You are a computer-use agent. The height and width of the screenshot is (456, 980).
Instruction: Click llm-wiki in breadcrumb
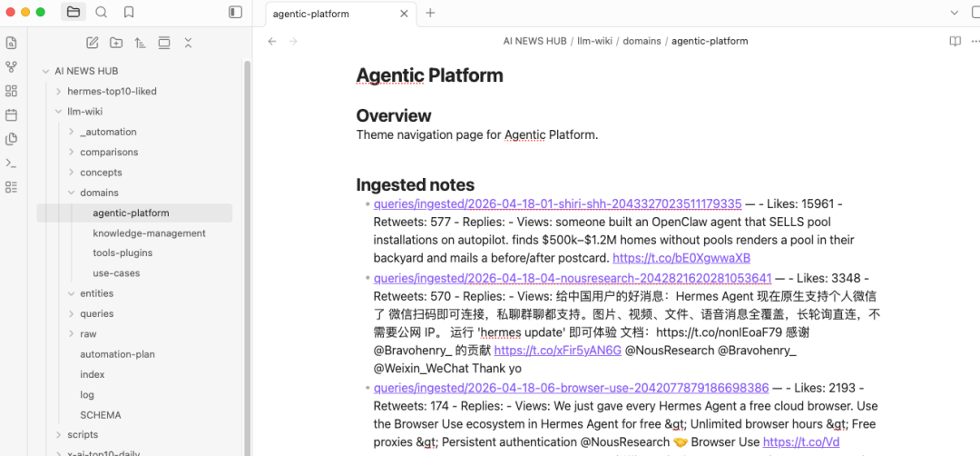tap(593, 41)
